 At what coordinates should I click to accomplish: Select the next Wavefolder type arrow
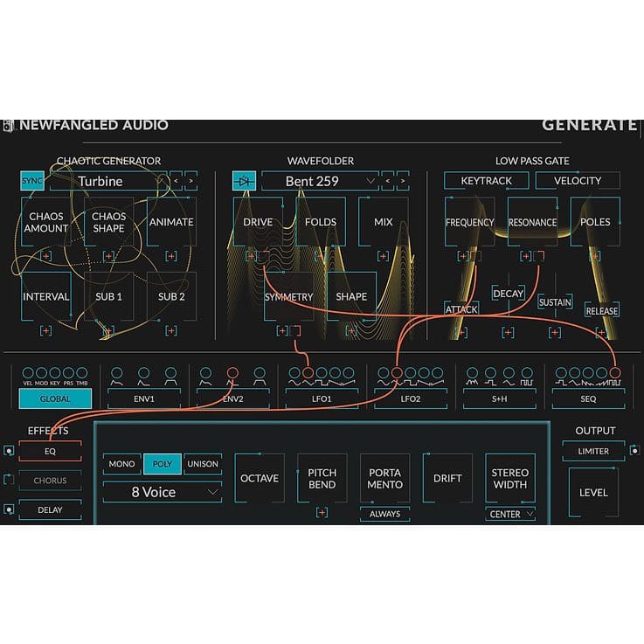(403, 181)
